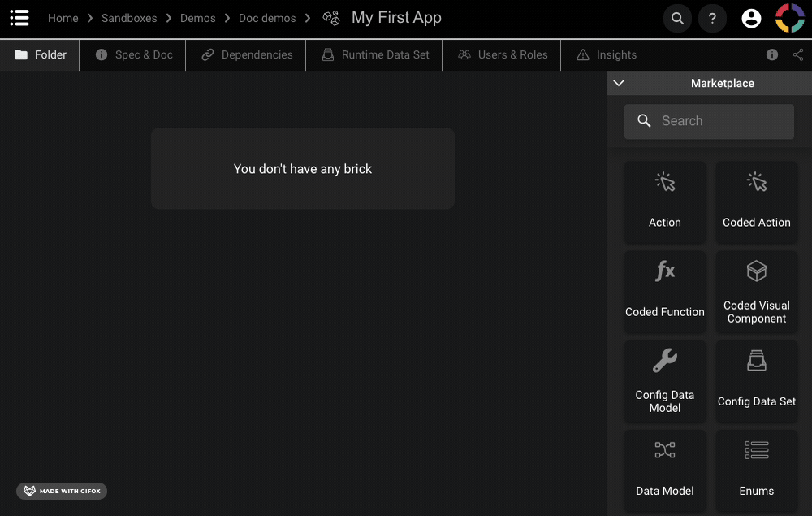Pick the Coded Visual Component brick

coord(756,291)
